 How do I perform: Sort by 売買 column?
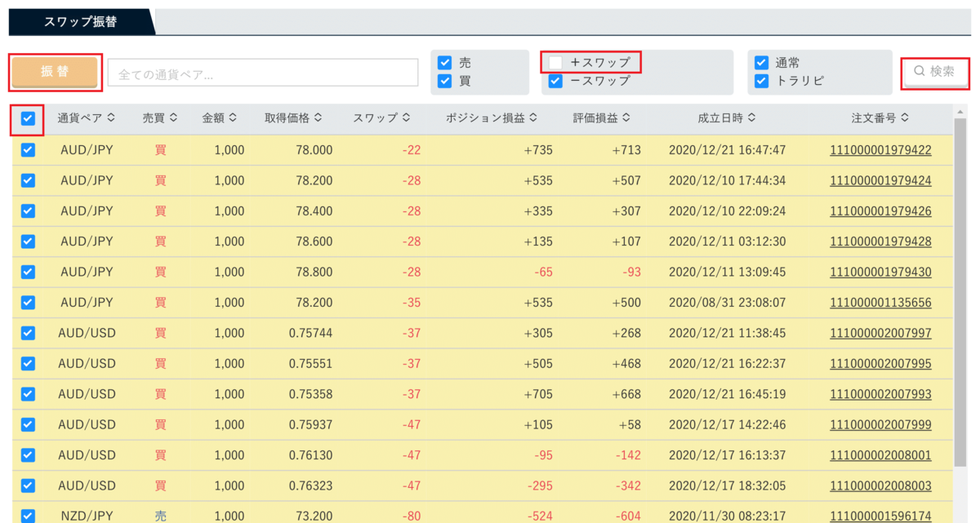[x=159, y=118]
